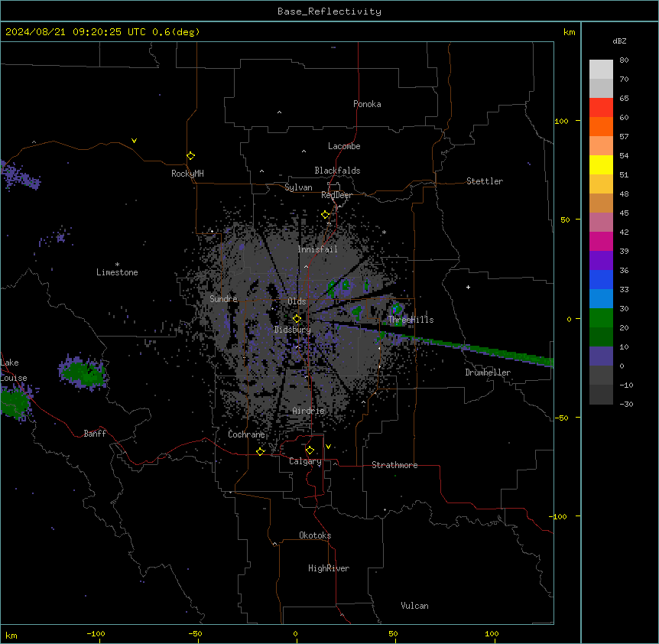Click the Strathmore city label

coord(394,465)
